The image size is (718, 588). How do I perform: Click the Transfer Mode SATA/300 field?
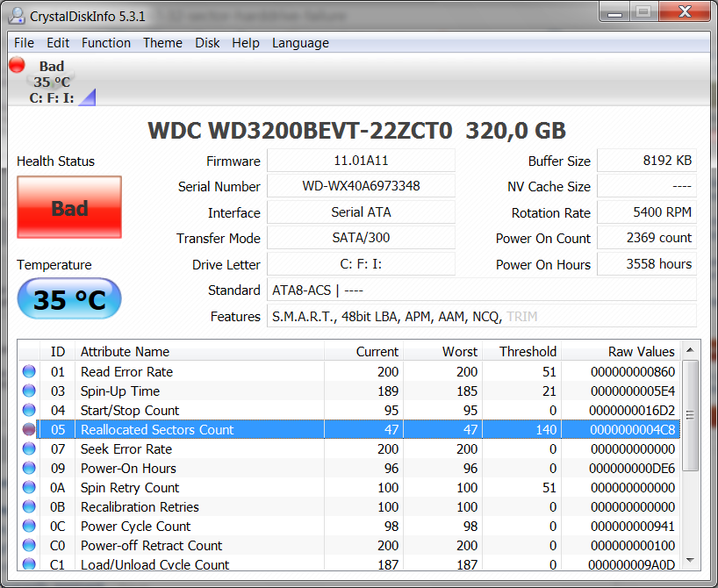point(361,238)
